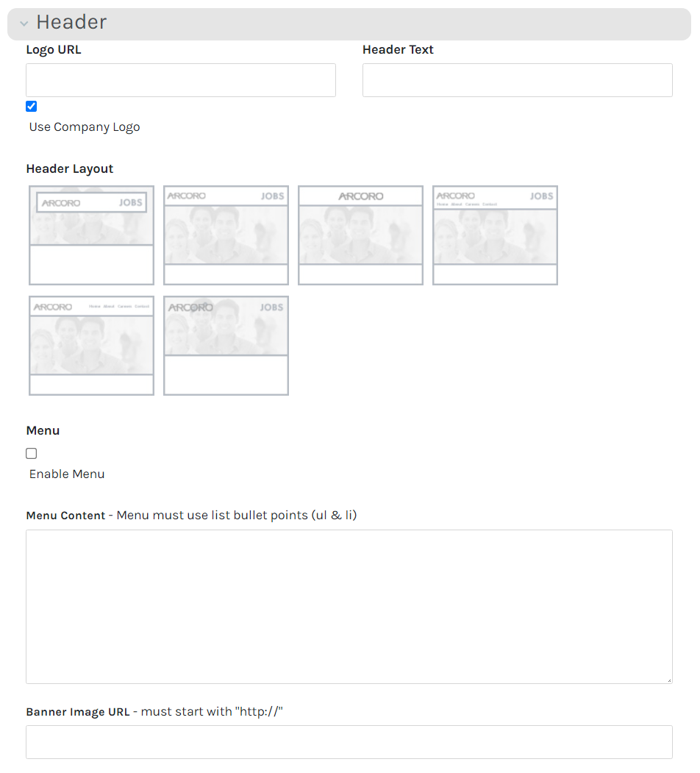Click the Banner Image URL label

pyautogui.click(x=78, y=712)
